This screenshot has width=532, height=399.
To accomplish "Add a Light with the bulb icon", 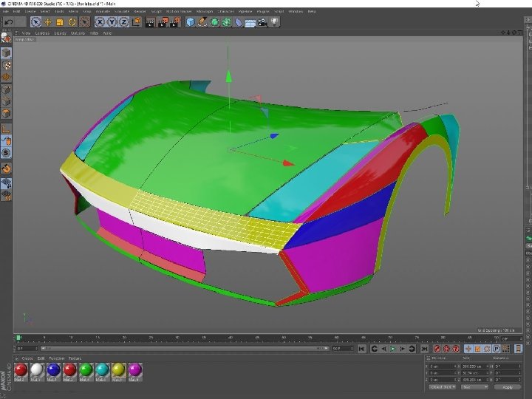I will [x=274, y=22].
